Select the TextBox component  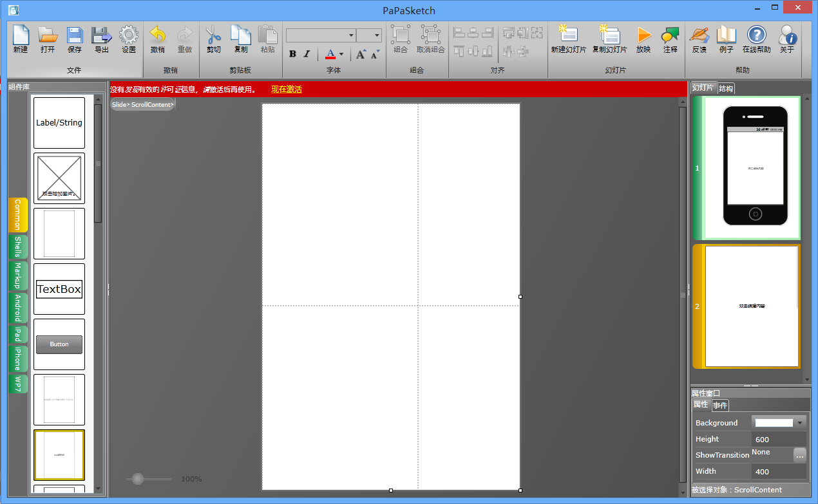click(59, 289)
